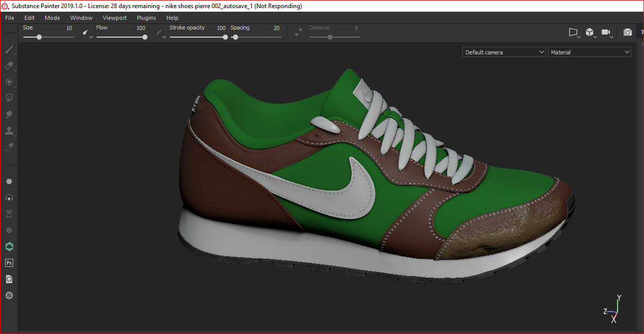Select the Material picker eyedropper

coord(9,147)
